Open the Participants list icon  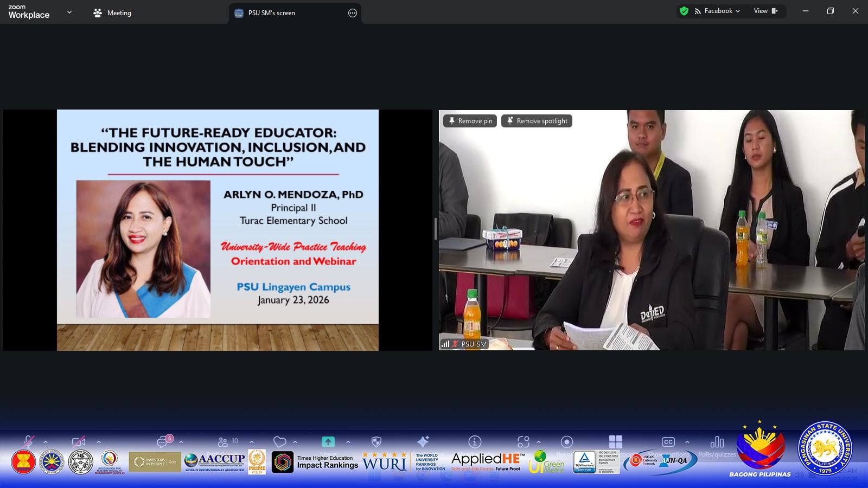[x=223, y=442]
